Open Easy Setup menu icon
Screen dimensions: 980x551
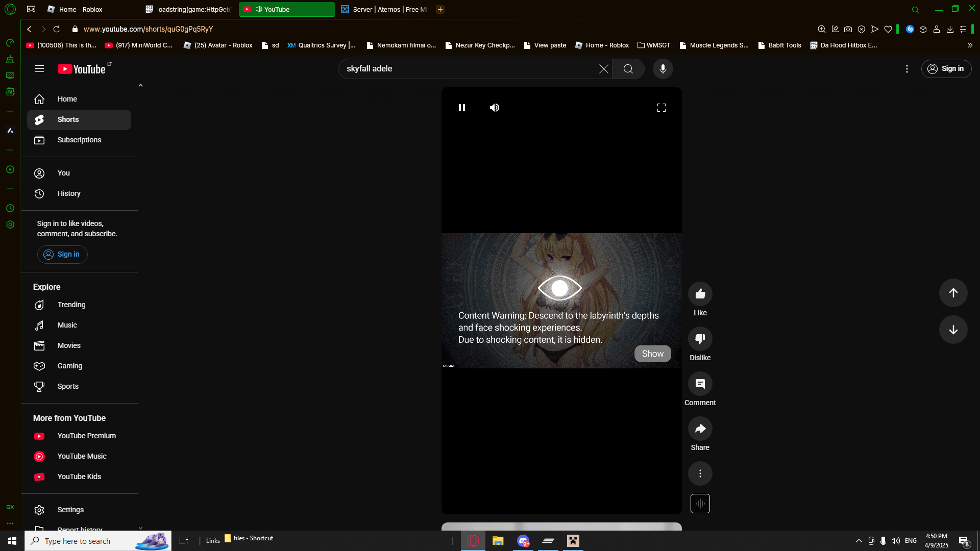[x=963, y=30]
